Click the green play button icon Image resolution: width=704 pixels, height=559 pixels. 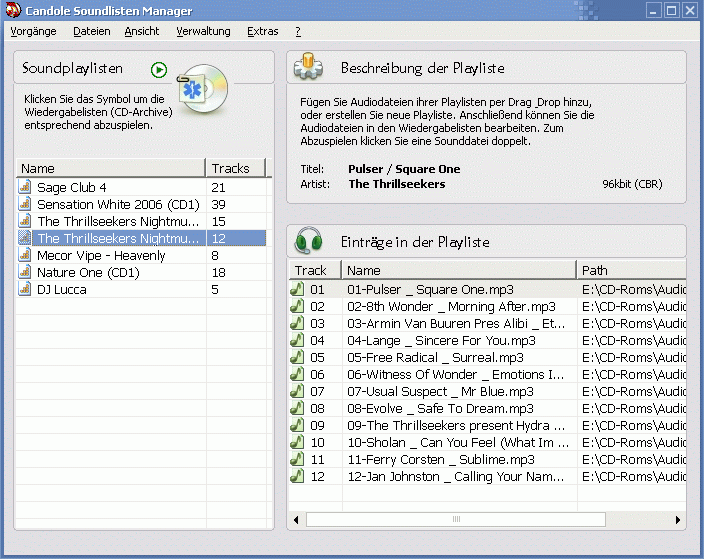159,69
